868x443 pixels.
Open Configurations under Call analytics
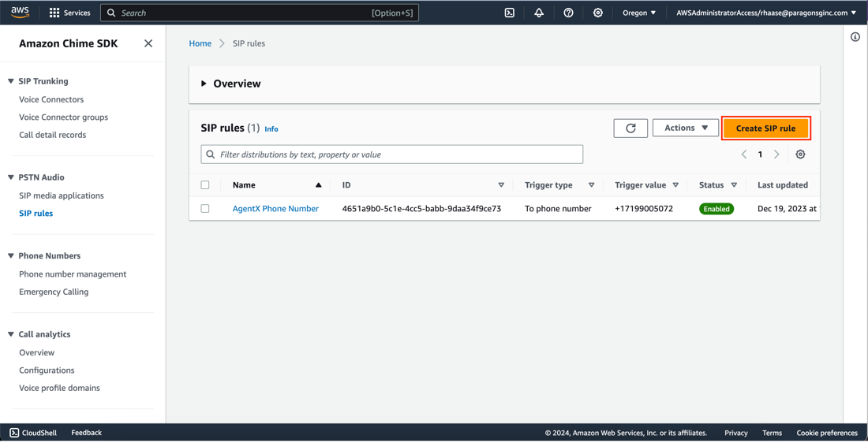pyautogui.click(x=47, y=370)
